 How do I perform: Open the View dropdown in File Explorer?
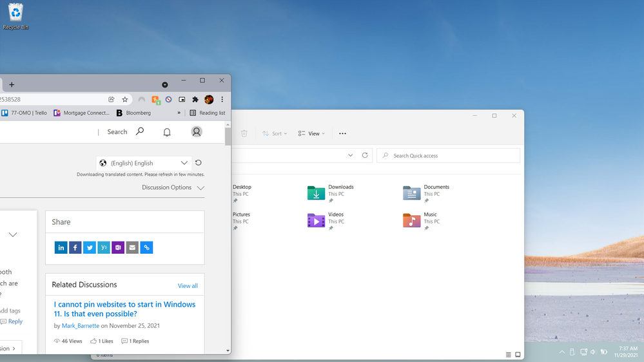(312, 133)
